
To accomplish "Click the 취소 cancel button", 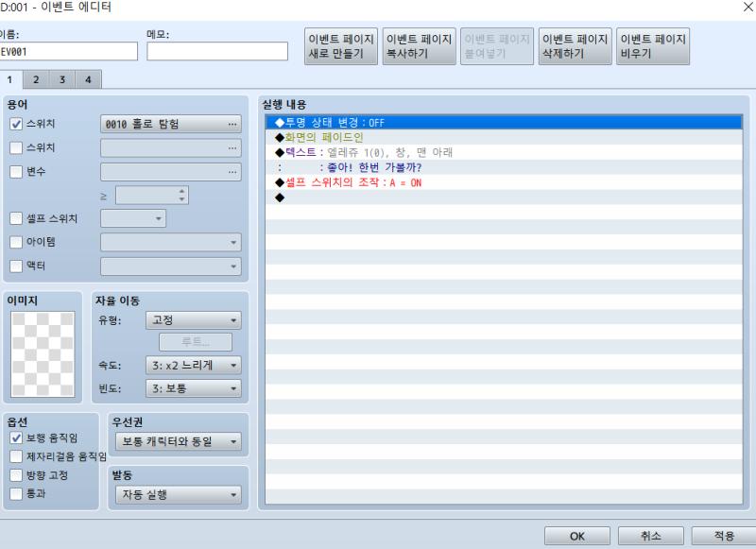I will coord(651,536).
